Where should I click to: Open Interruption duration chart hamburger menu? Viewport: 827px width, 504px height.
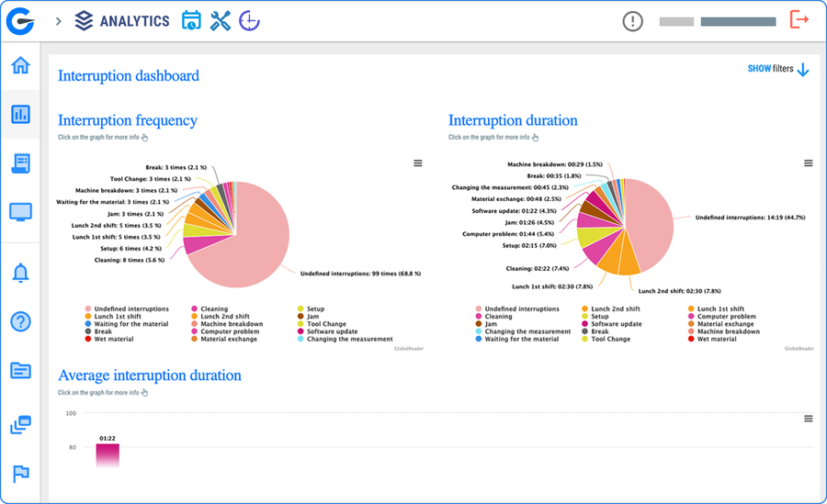pyautogui.click(x=808, y=163)
